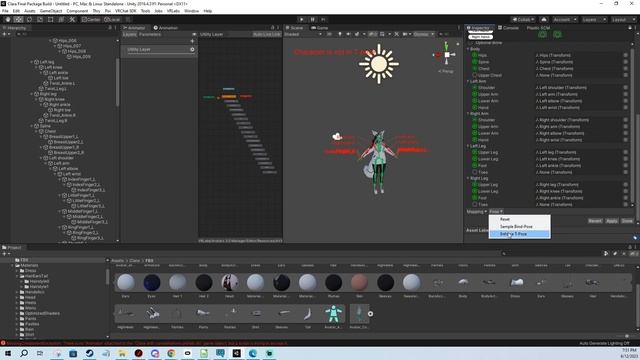Switch to the Console tab
The image size is (640, 360).
click(x=508, y=28)
